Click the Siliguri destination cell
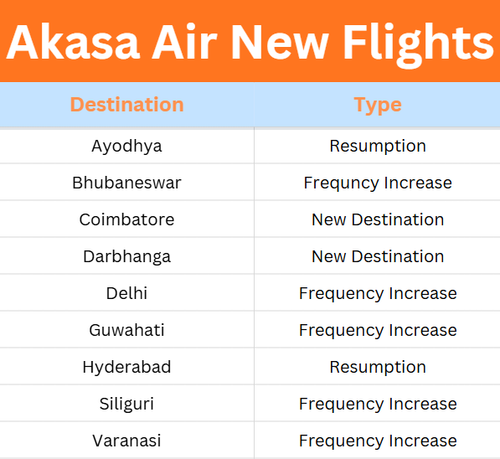Screen dimensions: 500x459 [127, 404]
